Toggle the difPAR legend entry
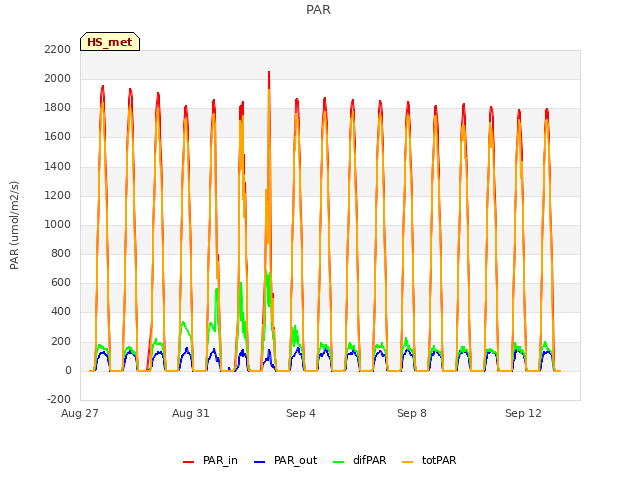Screen dimensions: 640x480 [359, 460]
